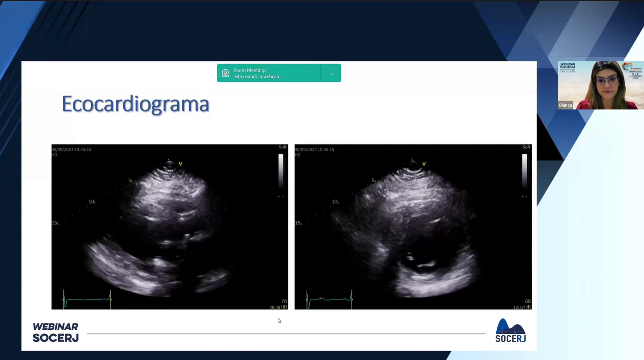The width and height of the screenshot is (644, 360).
Task: Toggle the ECG trace on the right echocardiogram
Action: click(x=330, y=300)
